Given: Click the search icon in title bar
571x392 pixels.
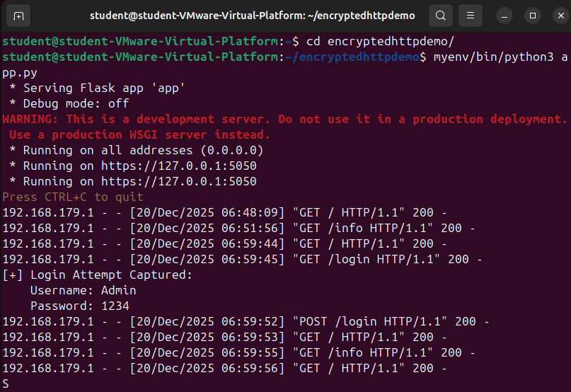Looking at the screenshot, I should click(440, 15).
